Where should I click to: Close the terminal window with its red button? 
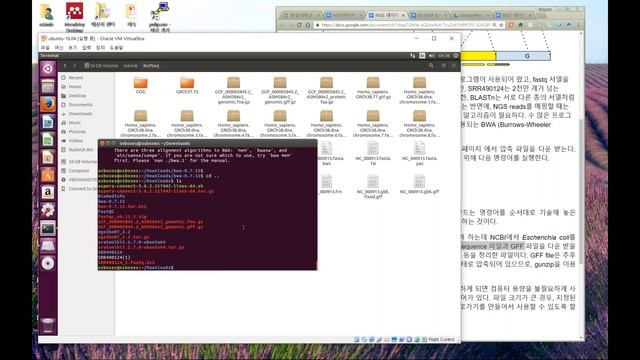(102, 143)
